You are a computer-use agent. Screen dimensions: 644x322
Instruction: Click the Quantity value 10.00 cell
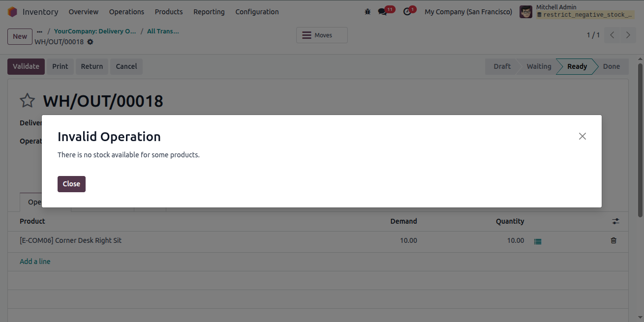pos(516,240)
